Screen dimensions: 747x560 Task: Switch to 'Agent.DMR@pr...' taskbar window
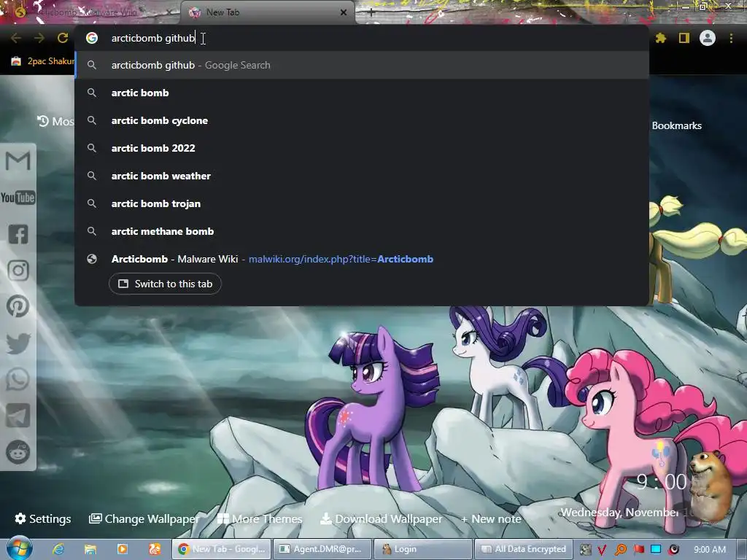tap(322, 549)
